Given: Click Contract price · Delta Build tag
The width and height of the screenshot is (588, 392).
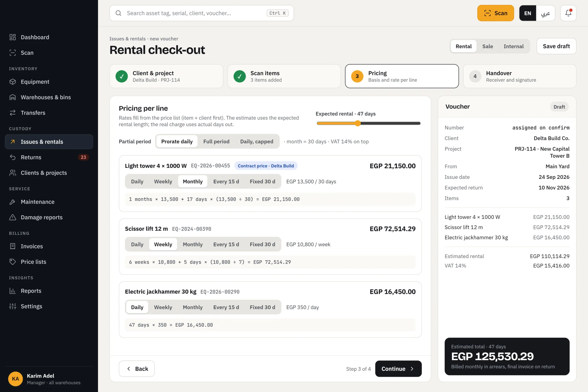Looking at the screenshot, I should (266, 166).
